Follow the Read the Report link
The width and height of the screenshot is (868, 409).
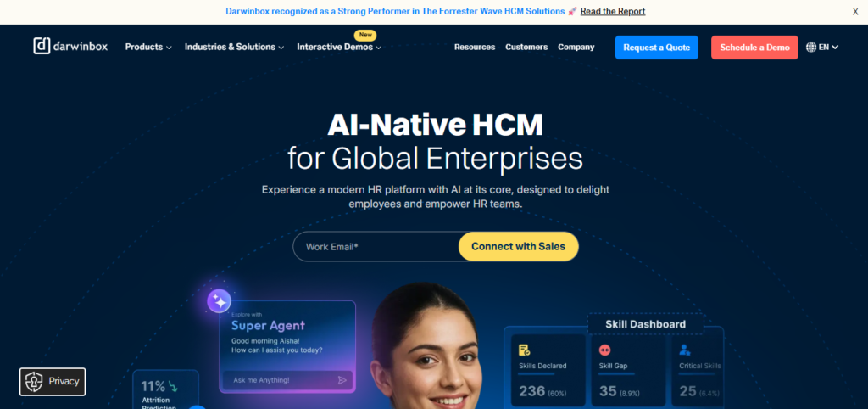coord(613,11)
